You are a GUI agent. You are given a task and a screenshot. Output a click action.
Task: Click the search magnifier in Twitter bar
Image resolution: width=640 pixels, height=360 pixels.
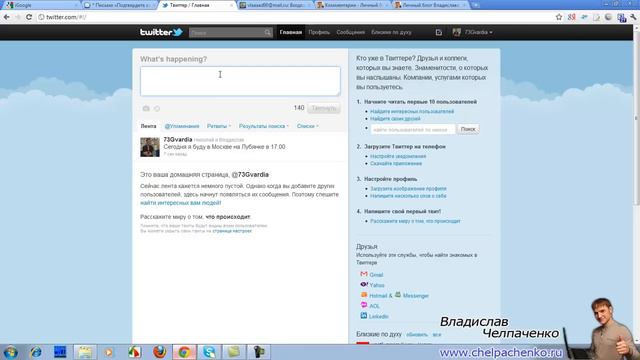(x=267, y=32)
